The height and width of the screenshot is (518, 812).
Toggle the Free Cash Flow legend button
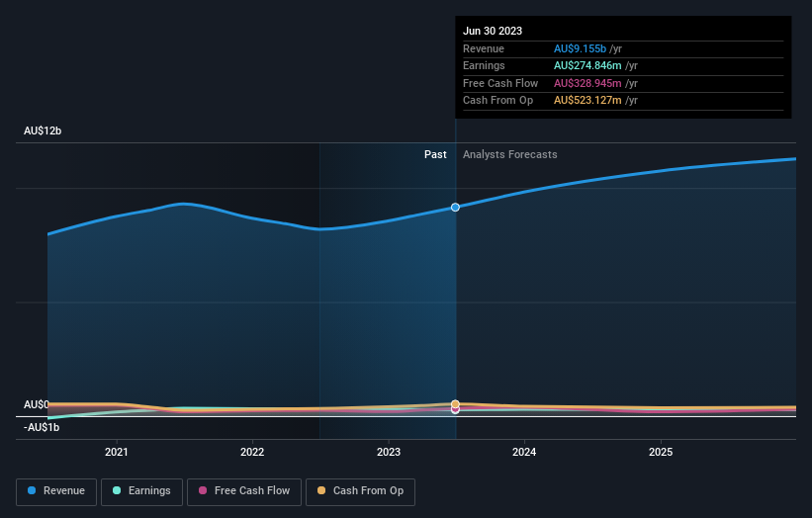point(244,491)
